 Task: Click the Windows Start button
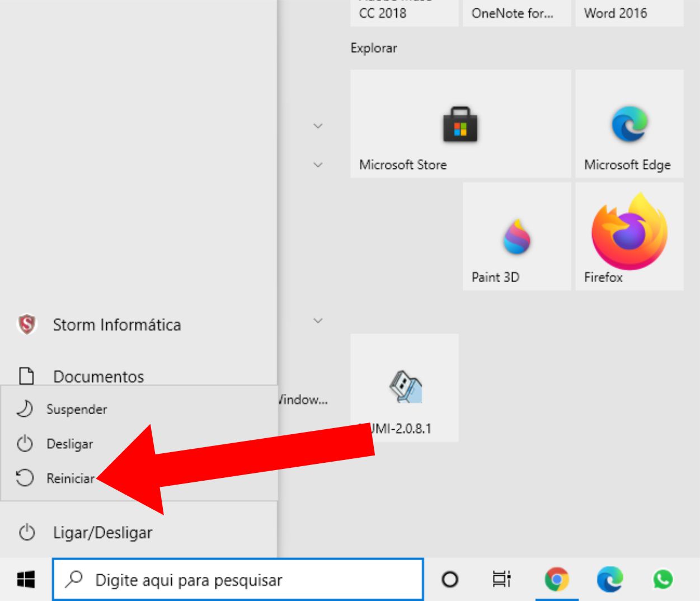click(x=26, y=580)
